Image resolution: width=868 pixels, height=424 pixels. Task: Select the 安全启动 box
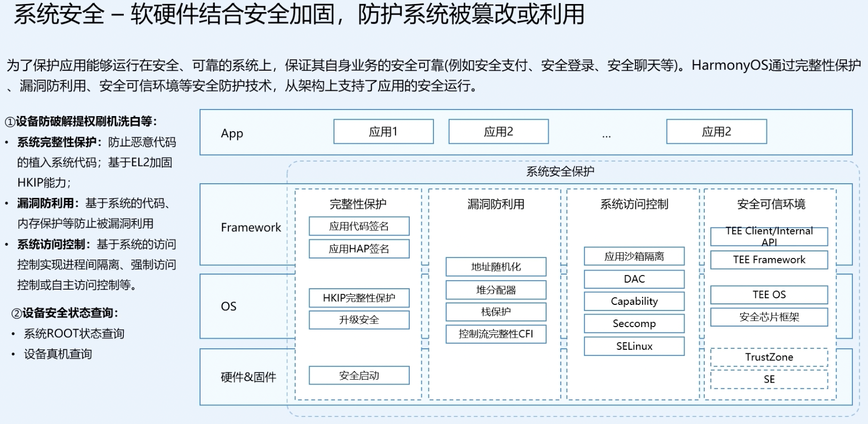(x=359, y=376)
